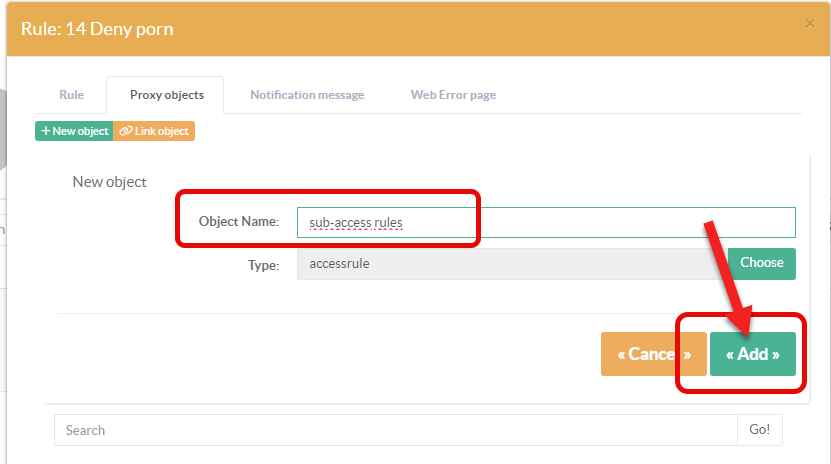Open the Choose type selector
This screenshot has width=831, height=464.
coord(761,263)
